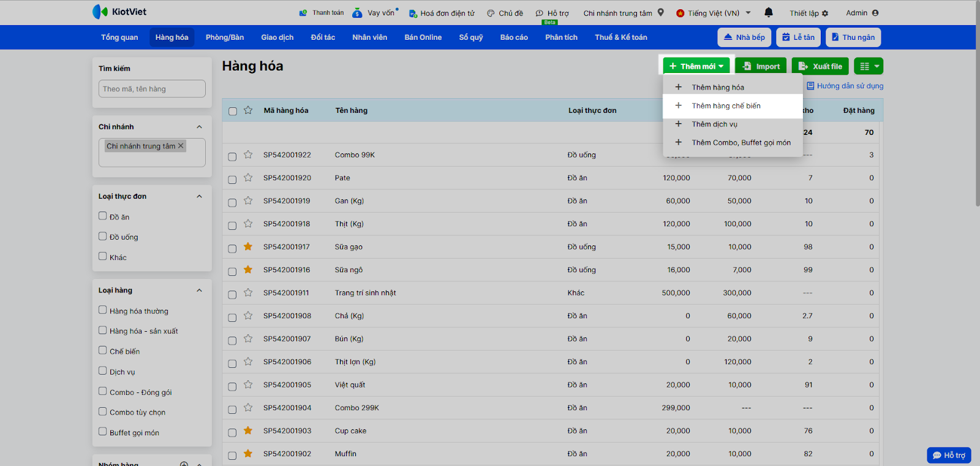Click the page vertical scrollbar

tap(976, 104)
